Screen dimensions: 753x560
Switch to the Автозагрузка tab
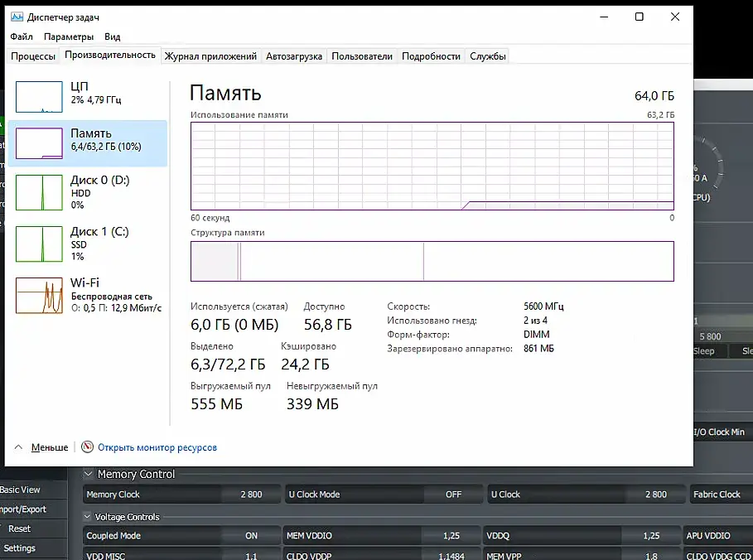tap(294, 56)
